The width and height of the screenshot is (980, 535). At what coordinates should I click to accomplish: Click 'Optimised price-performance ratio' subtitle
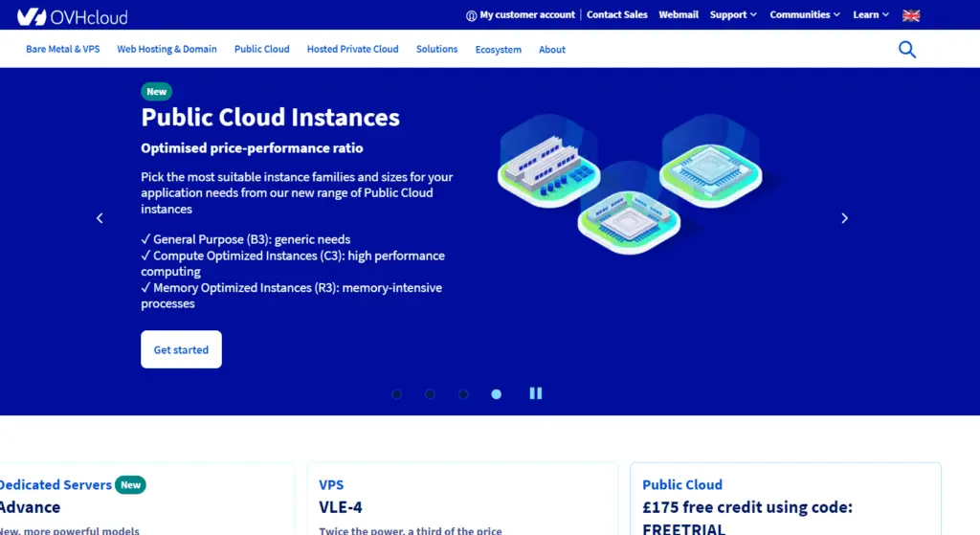(x=252, y=148)
